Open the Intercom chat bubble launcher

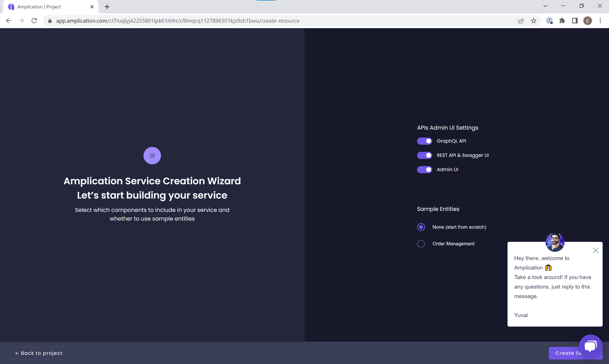pyautogui.click(x=590, y=346)
